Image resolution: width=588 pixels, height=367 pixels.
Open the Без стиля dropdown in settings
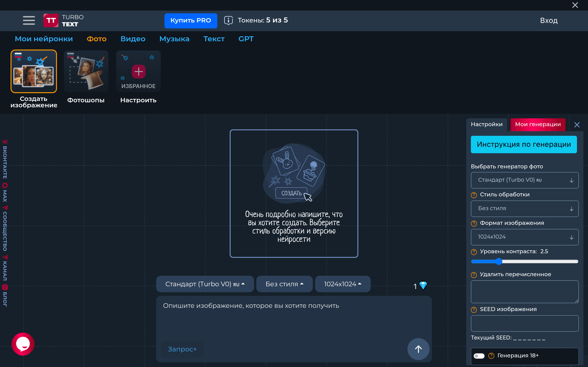[525, 209]
